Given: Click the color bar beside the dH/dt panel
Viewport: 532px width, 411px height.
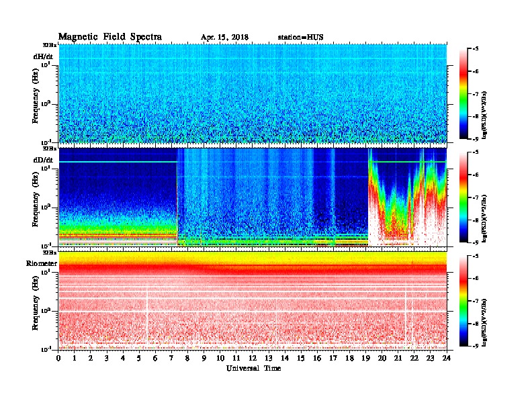Looking at the screenshot, I should tap(463, 94).
